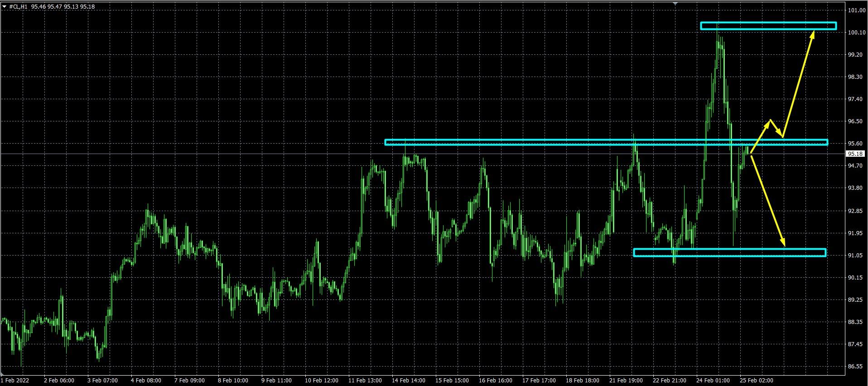
Task: Click the 10 Feb 12:00 time label
Action: 322,381
